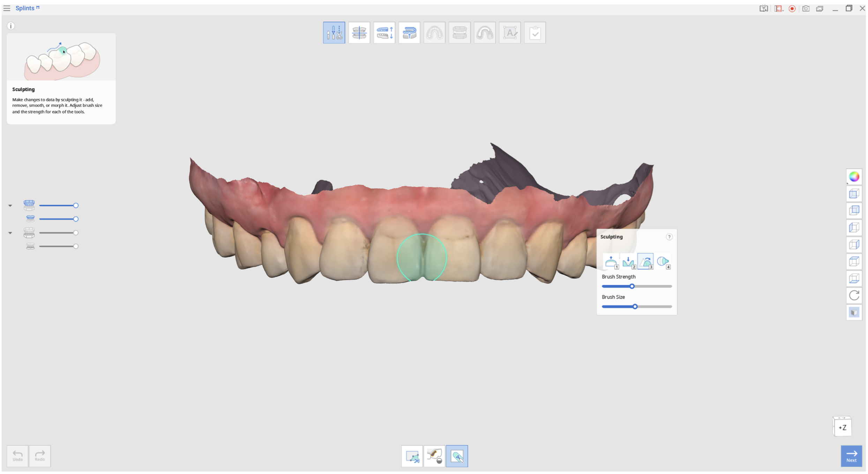Adjust lower jaw group opacity slider

[59, 233]
